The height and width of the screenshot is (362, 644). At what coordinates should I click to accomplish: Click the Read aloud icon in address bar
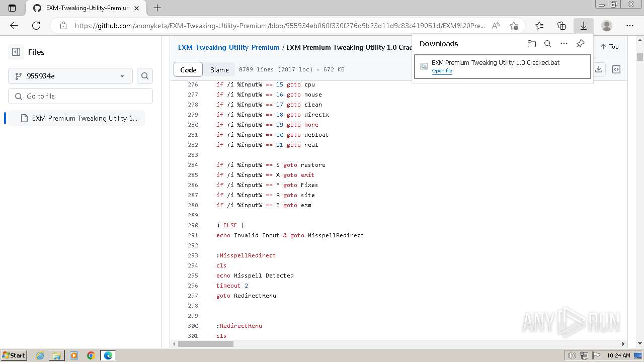(496, 26)
